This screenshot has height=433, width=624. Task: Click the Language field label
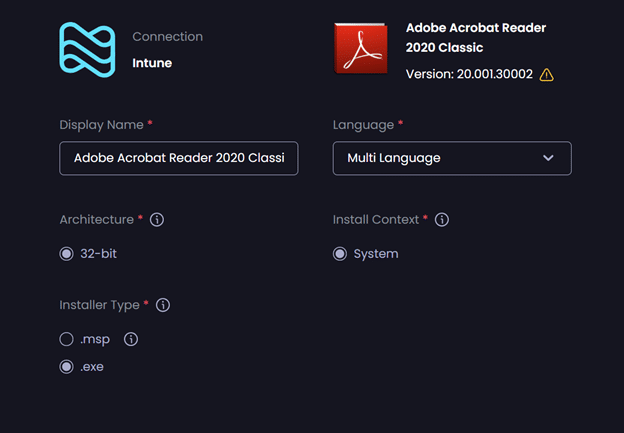pyautogui.click(x=363, y=124)
